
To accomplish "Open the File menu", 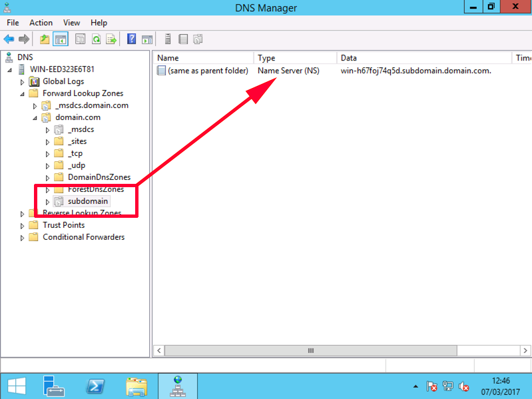I will [13, 23].
